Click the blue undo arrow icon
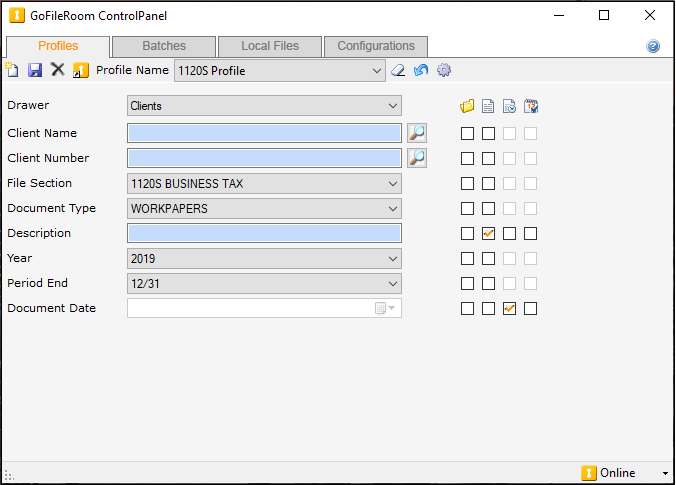 [421, 70]
